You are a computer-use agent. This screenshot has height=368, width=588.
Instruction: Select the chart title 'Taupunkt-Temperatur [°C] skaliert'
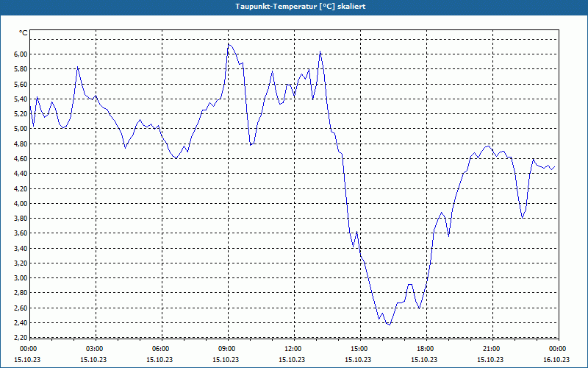tap(301, 7)
